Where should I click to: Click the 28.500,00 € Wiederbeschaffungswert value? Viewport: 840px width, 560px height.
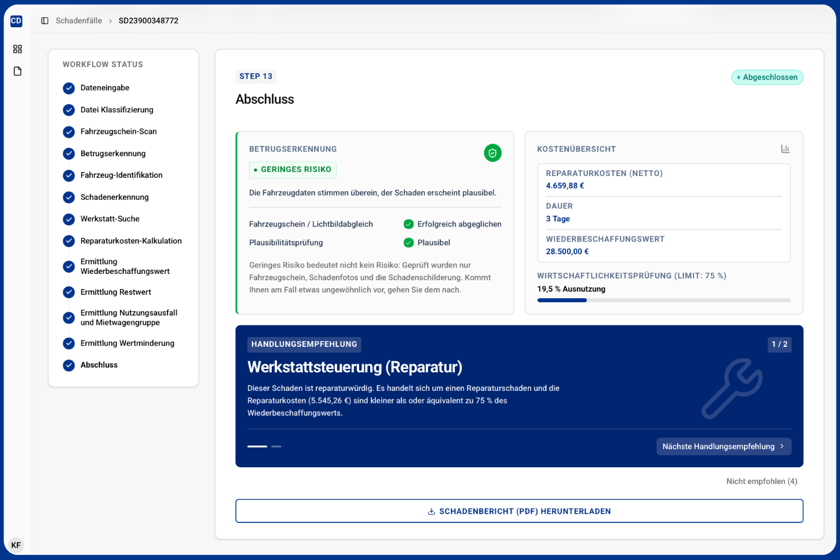tap(567, 251)
